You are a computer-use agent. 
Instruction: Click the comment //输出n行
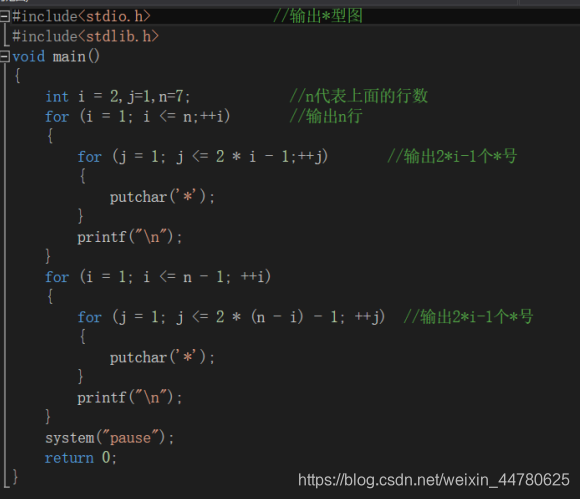326,117
